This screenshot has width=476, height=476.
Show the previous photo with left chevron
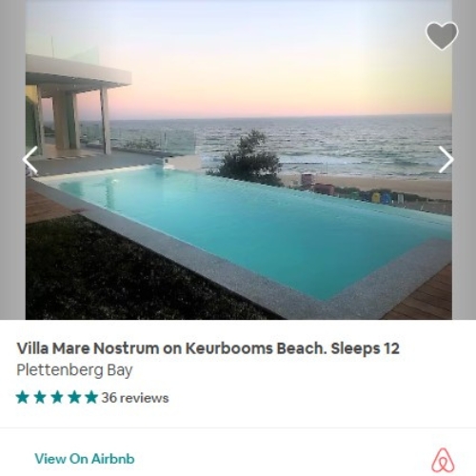coord(30,160)
